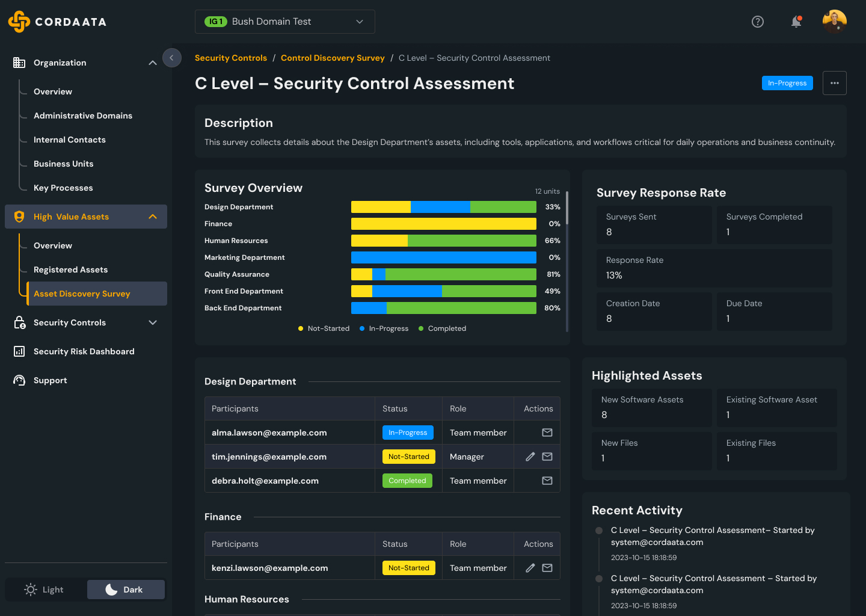Image resolution: width=866 pixels, height=616 pixels.
Task: Go to Control Discovery Survey breadcrumb
Action: [x=333, y=58]
